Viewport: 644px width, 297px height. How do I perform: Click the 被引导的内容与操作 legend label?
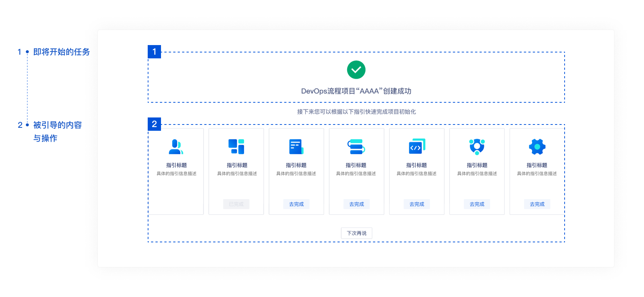click(58, 132)
